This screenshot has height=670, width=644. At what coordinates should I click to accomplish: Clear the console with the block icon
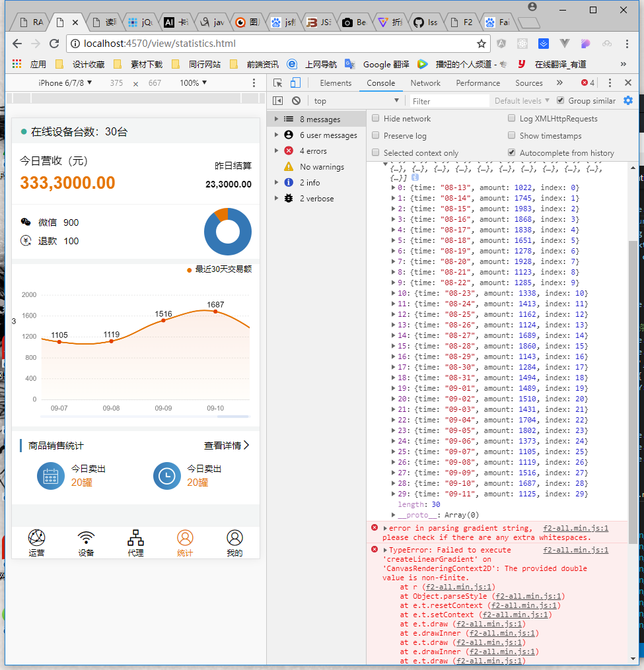point(296,100)
